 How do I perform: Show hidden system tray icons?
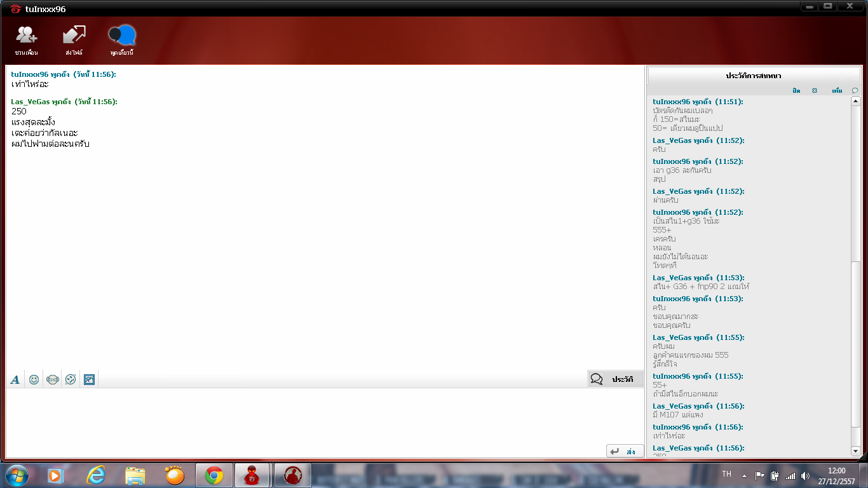point(743,475)
